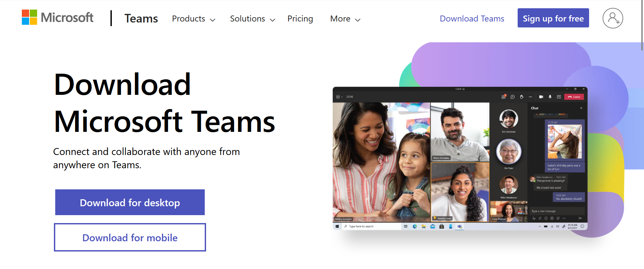Select Xia Yuan's avatar
Image resolution: width=644 pixels, height=269 pixels.
(x=509, y=152)
